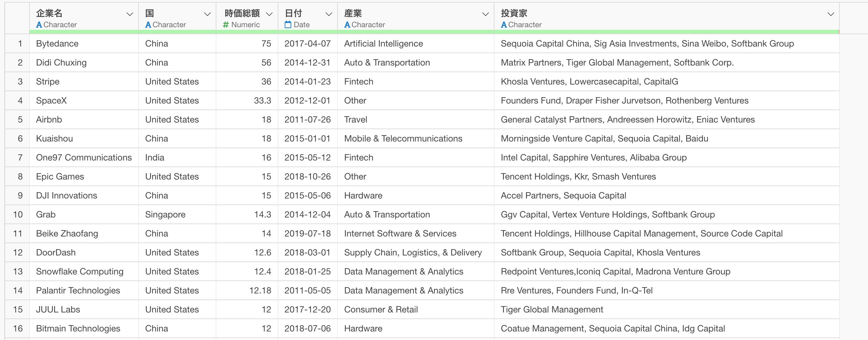Image resolution: width=868 pixels, height=340 pixels.
Task: Select the 企業名 column header title
Action: tap(49, 13)
